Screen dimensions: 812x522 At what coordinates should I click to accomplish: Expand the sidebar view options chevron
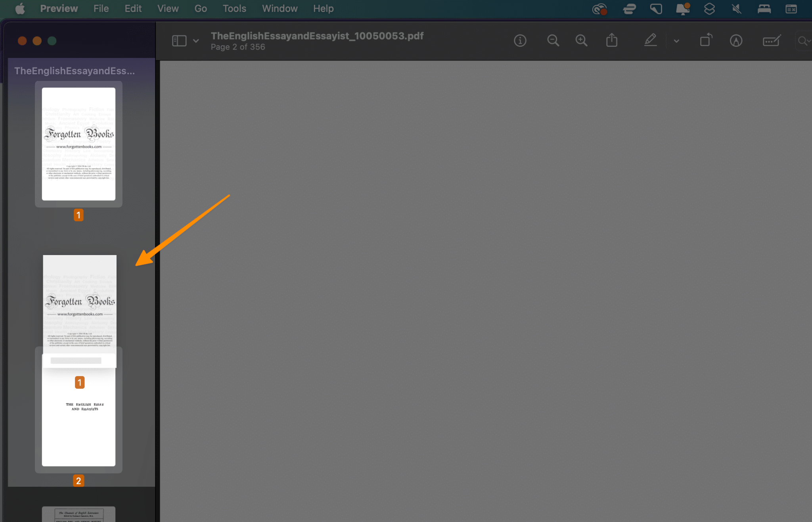tap(196, 41)
